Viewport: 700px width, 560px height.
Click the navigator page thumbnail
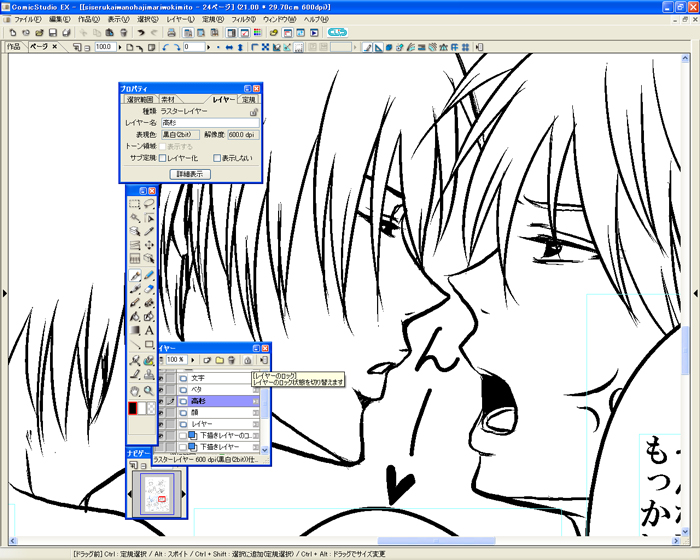pyautogui.click(x=157, y=494)
